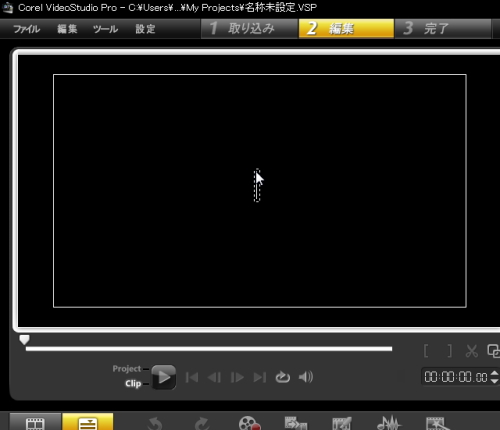Open the ファイル menu
The image size is (500, 430).
[x=26, y=29]
